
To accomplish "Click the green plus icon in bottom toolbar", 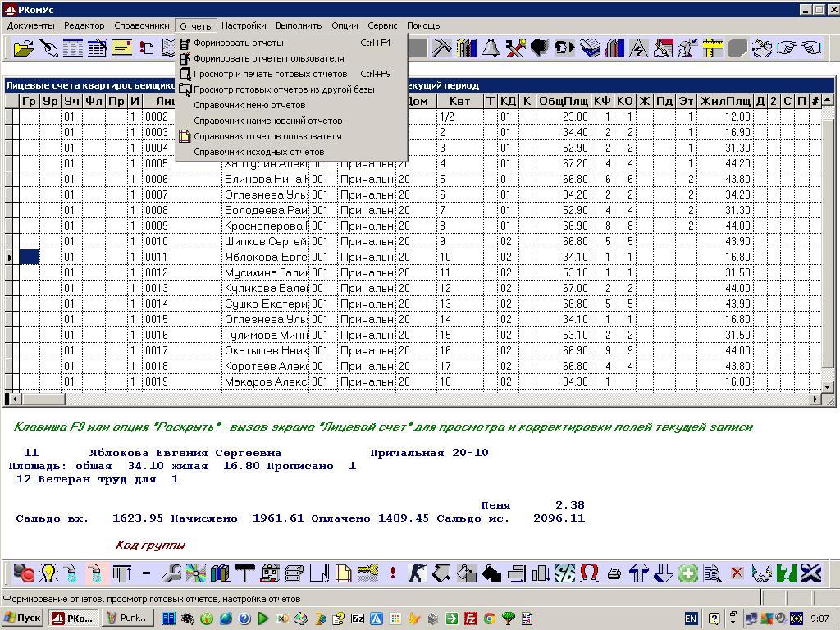I will [x=687, y=573].
